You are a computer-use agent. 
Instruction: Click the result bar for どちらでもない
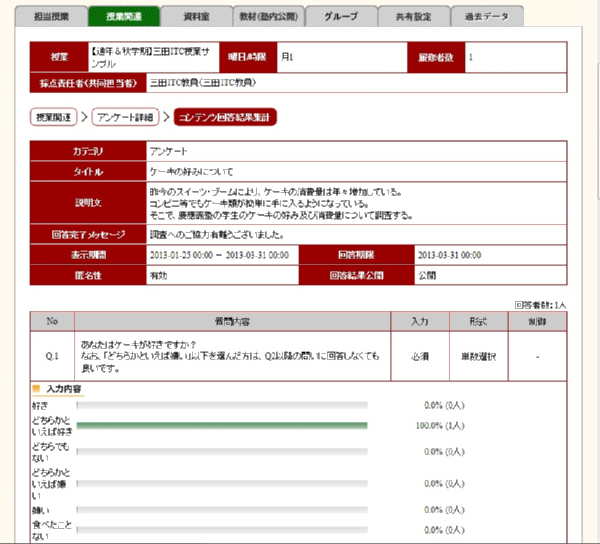pyautogui.click(x=222, y=451)
